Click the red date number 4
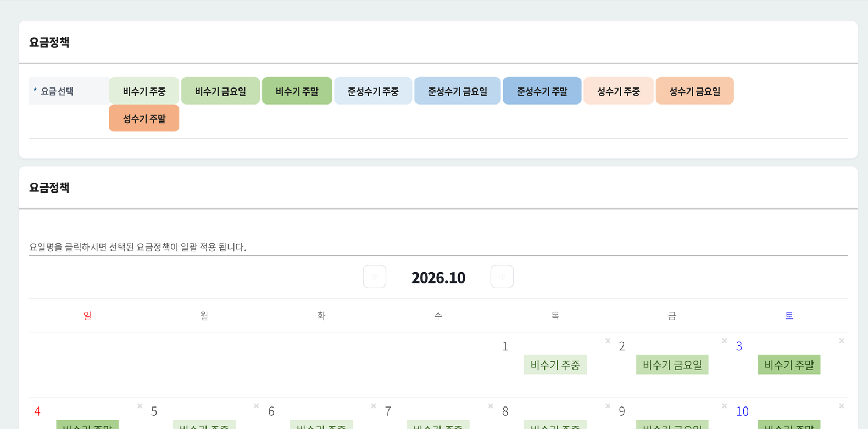The width and height of the screenshot is (868, 429). 37,411
